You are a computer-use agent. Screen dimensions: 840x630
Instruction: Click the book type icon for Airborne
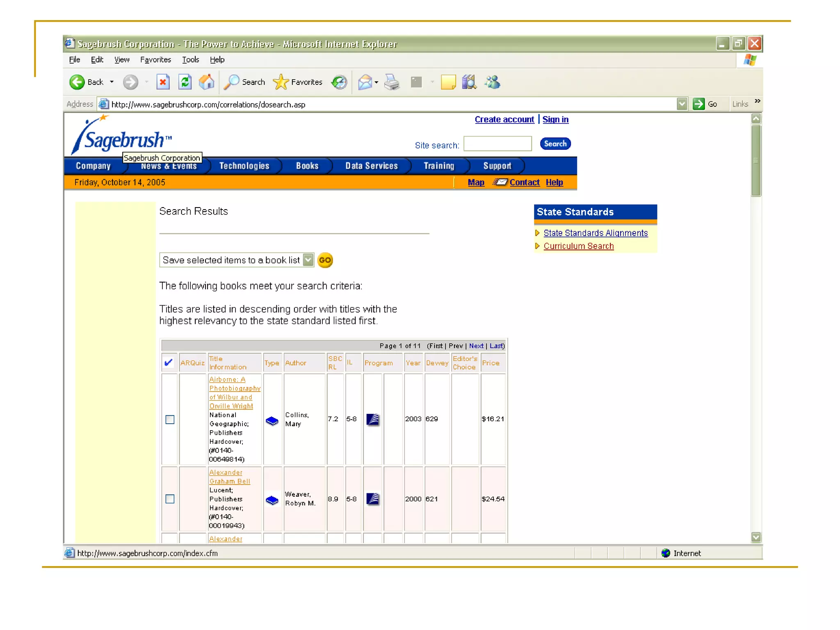[x=272, y=421]
